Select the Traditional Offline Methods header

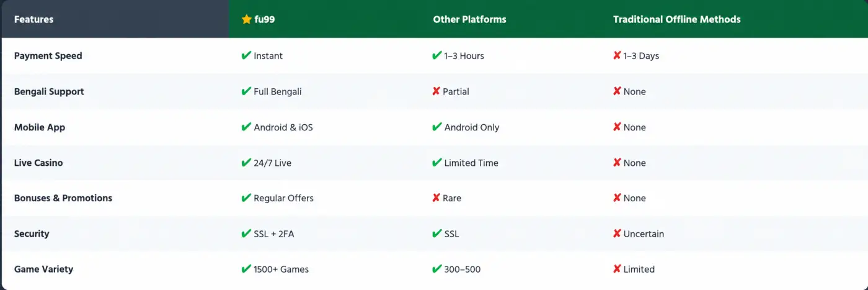677,19
